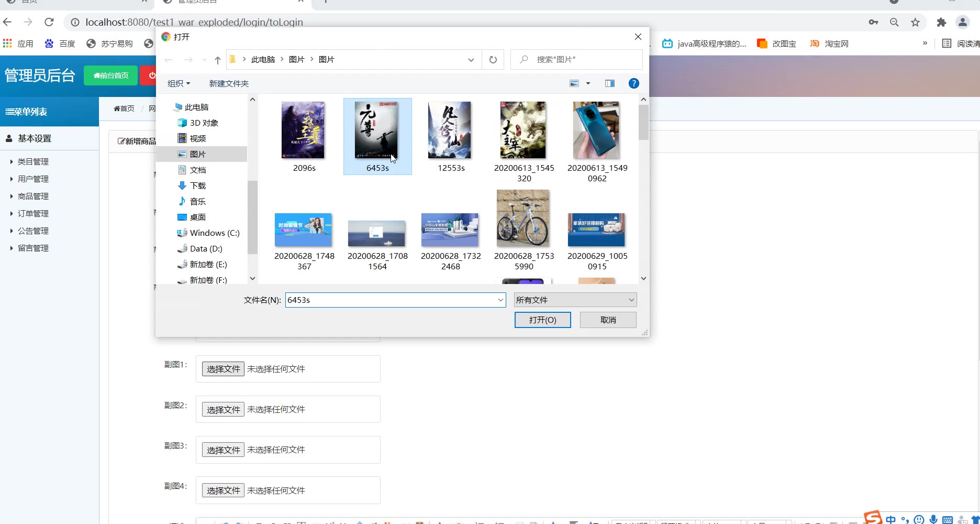Choose file for 副图3
The height and width of the screenshot is (524, 980).
[x=224, y=450]
